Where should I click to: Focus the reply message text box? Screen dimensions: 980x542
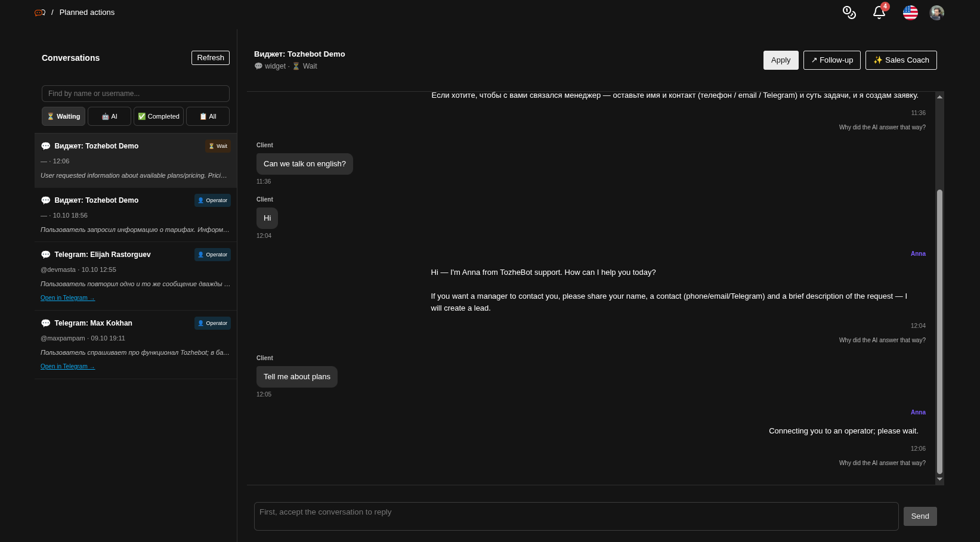[576, 516]
